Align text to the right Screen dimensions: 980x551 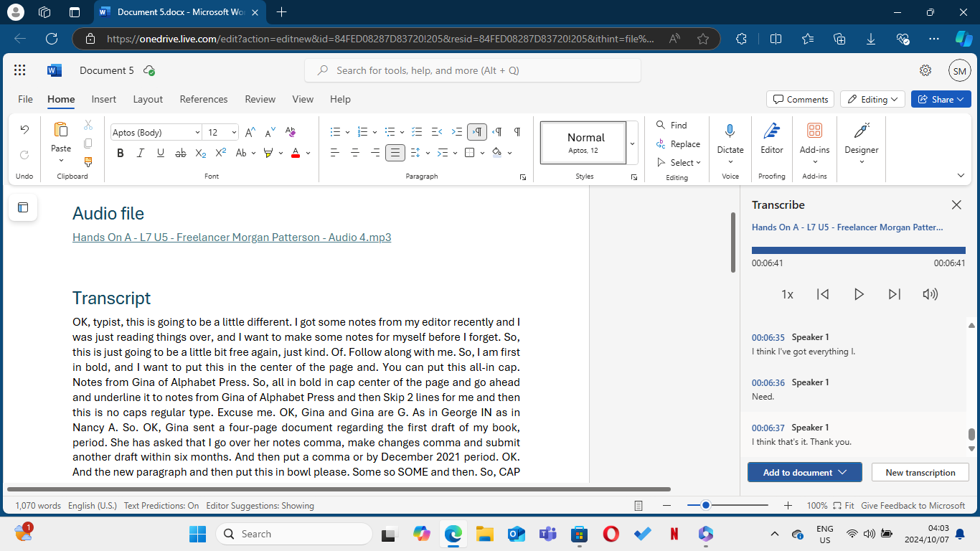pos(374,153)
